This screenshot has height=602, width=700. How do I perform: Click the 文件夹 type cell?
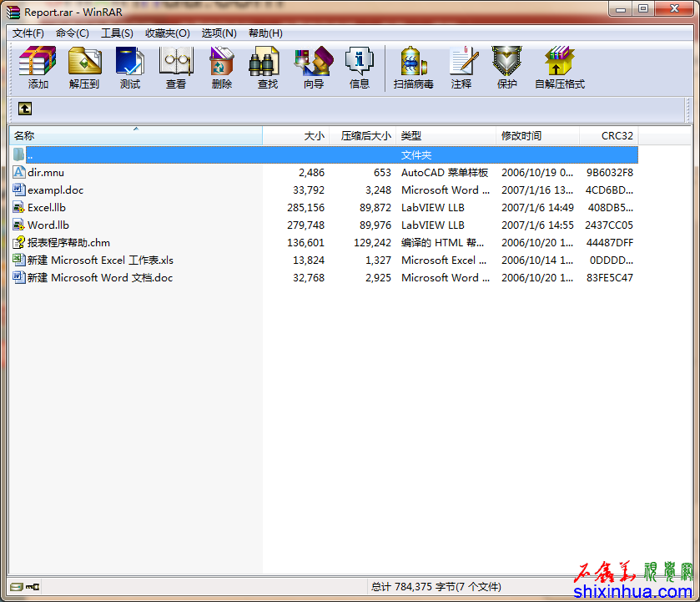416,155
